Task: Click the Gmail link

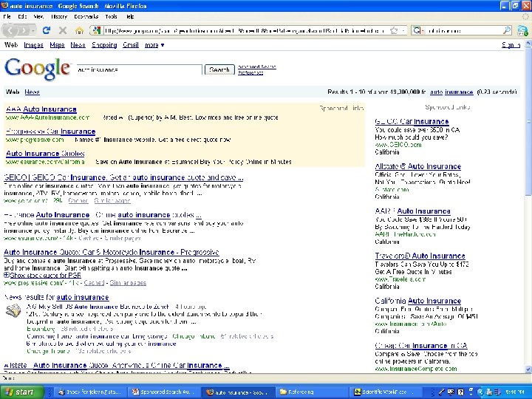Action: tap(131, 45)
